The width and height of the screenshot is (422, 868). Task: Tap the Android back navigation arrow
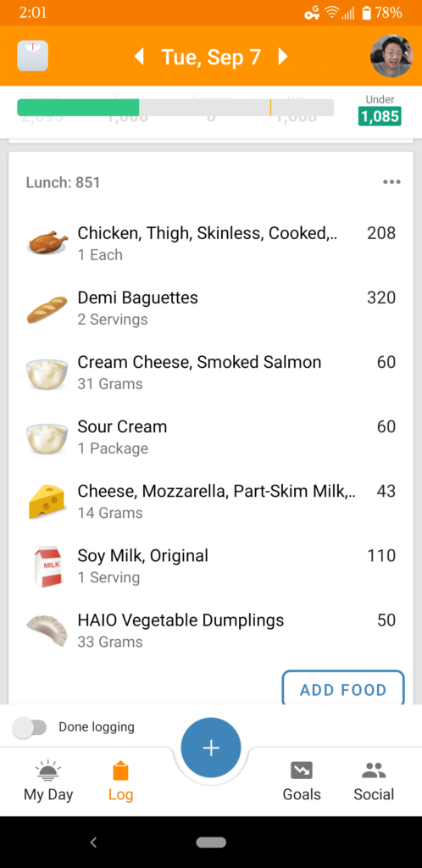(93, 843)
